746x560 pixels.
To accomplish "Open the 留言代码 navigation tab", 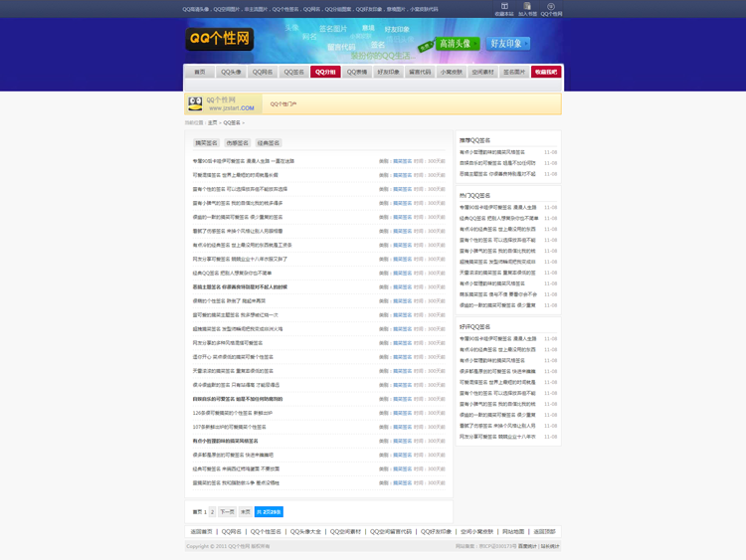I will pyautogui.click(x=420, y=72).
